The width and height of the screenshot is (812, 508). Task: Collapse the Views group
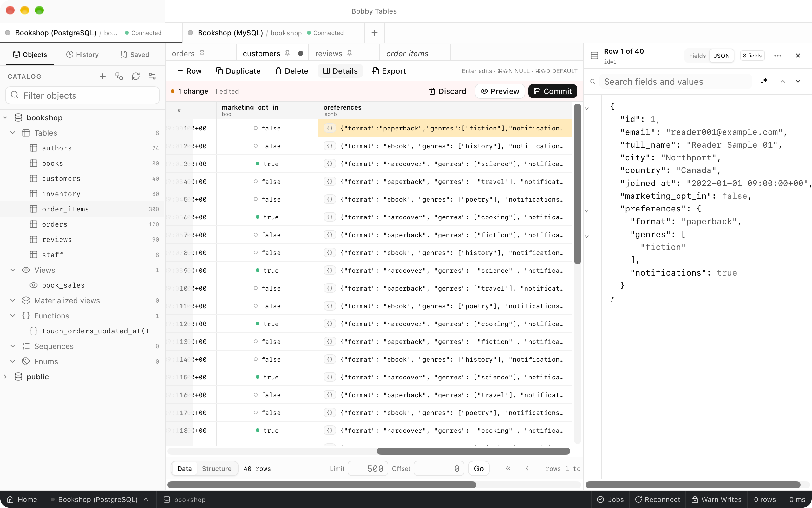(x=13, y=270)
